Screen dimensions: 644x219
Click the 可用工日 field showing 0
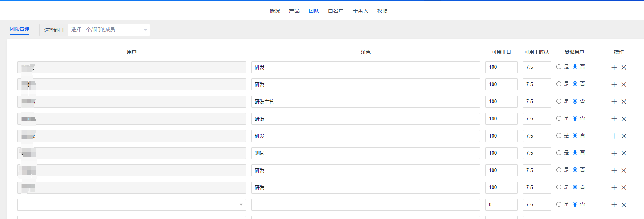click(x=502, y=205)
